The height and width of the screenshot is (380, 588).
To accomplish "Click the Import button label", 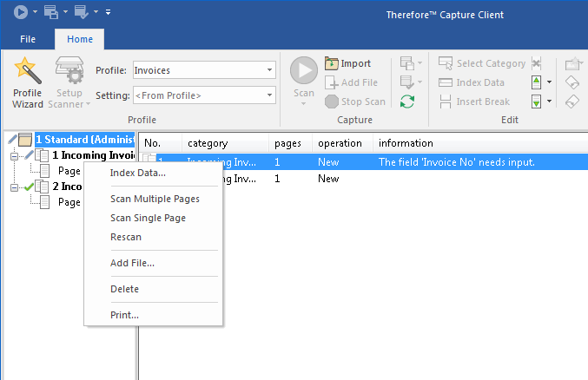I will [355, 63].
